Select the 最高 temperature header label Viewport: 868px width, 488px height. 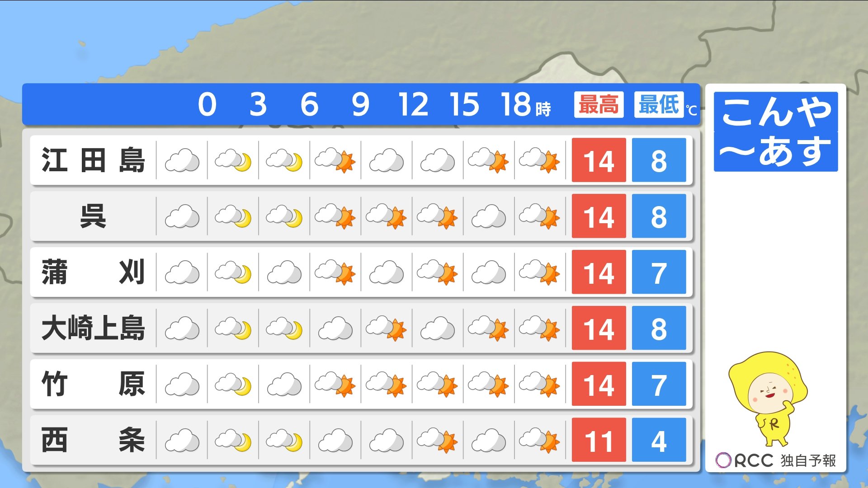tap(599, 105)
